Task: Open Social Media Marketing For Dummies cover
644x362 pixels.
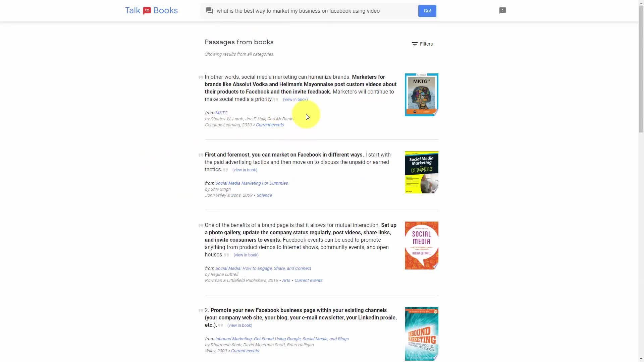Action: pyautogui.click(x=421, y=172)
